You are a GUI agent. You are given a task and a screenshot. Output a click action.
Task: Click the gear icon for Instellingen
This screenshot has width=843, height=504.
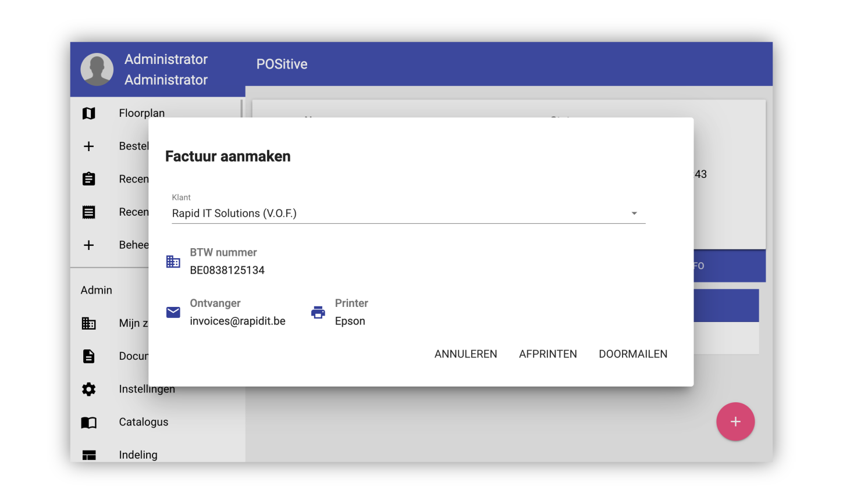[88, 389]
